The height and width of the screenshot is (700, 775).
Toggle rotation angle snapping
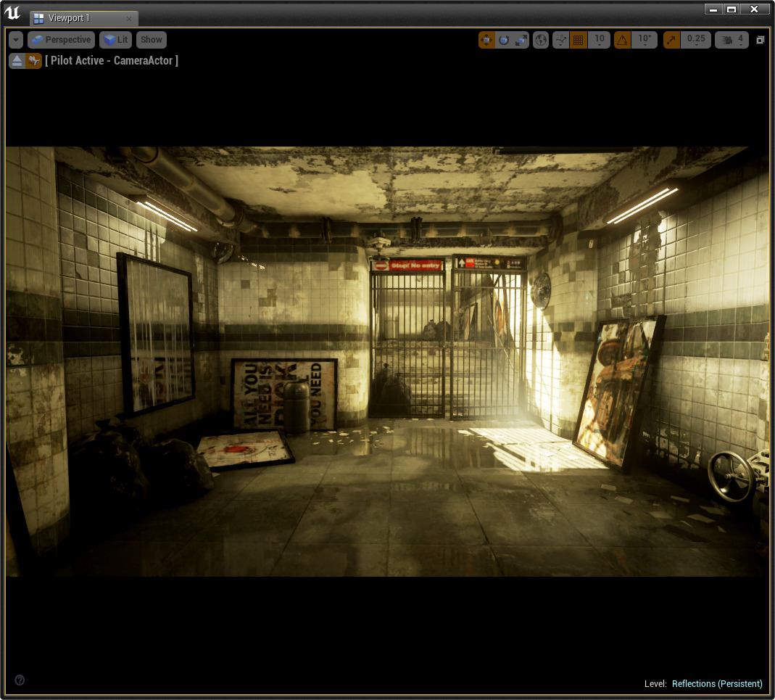tap(622, 40)
